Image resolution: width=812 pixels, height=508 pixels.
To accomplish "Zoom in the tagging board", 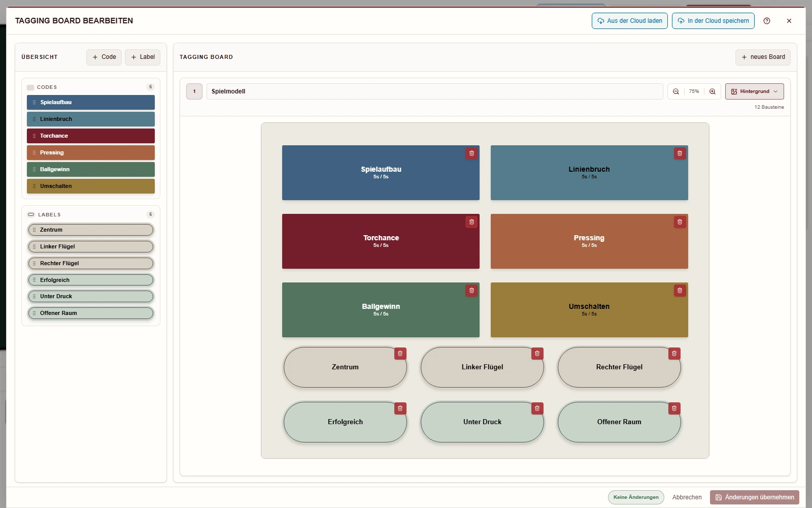I will tap(713, 91).
